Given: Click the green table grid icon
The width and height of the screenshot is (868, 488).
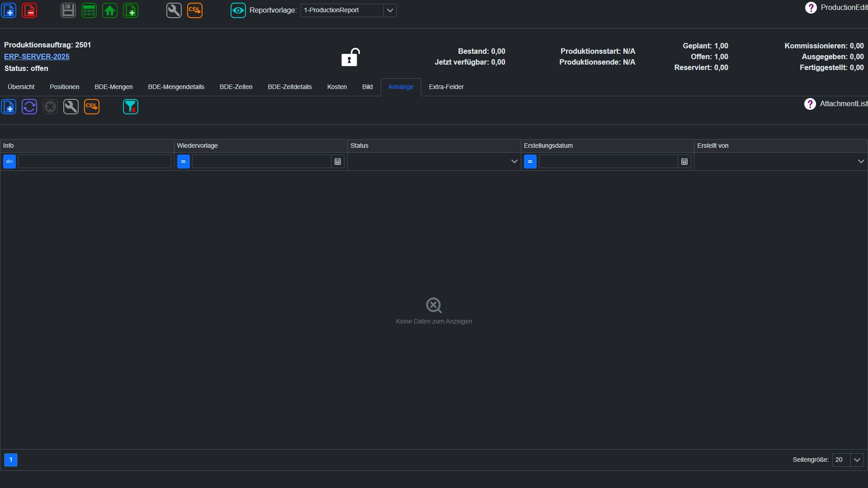Looking at the screenshot, I should tap(89, 10).
